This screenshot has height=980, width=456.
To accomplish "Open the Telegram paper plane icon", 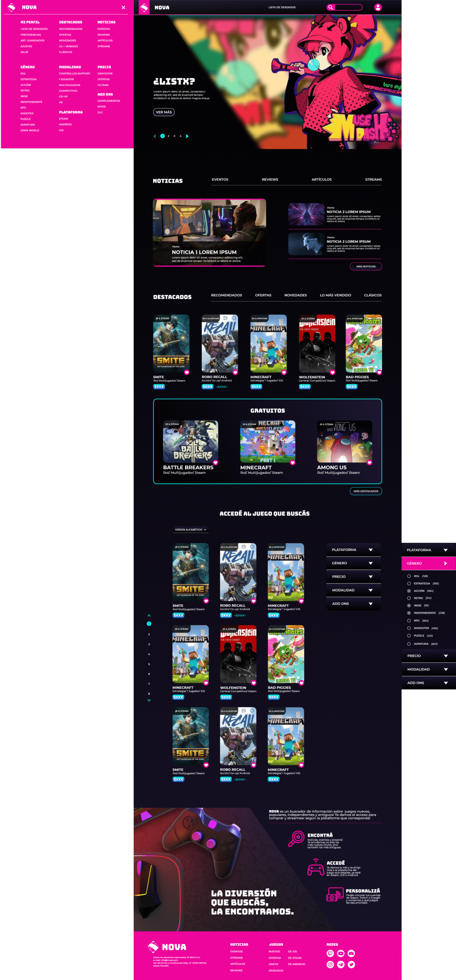I will pyautogui.click(x=341, y=964).
